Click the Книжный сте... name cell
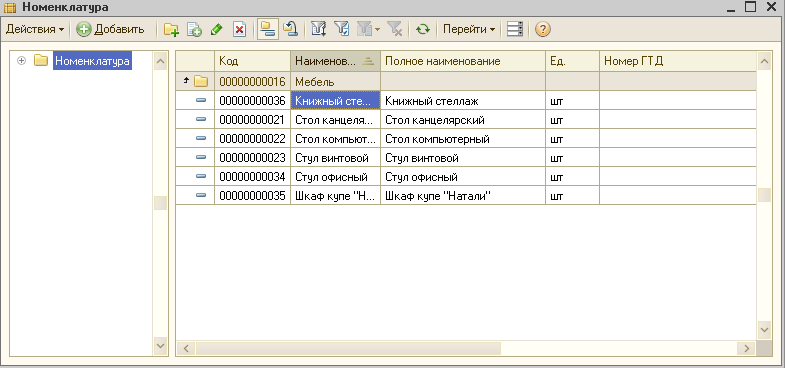This screenshot has width=785, height=368. [335, 101]
